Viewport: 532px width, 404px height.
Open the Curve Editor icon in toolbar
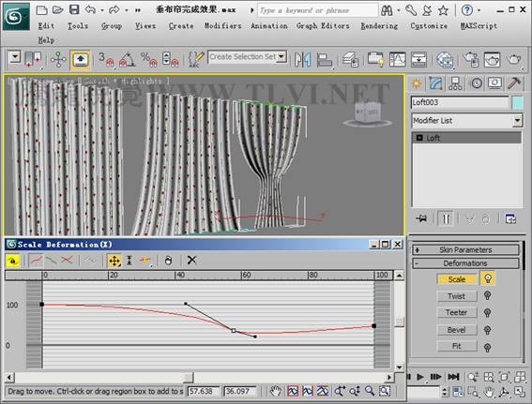tap(398, 60)
